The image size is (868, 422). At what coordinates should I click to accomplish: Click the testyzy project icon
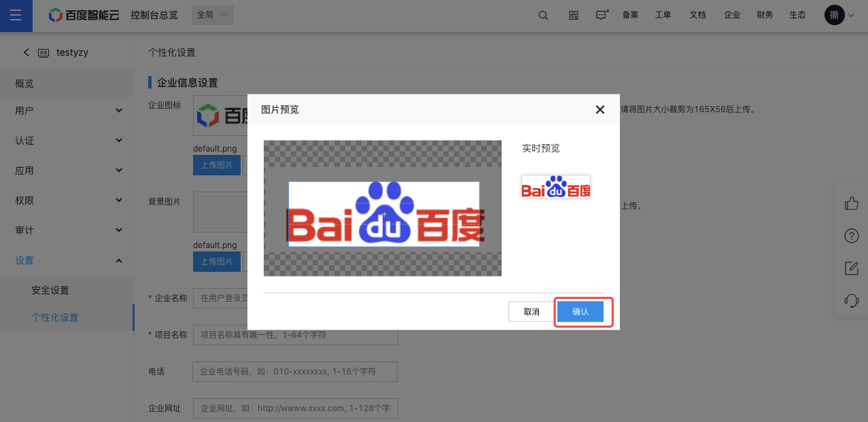[x=44, y=52]
